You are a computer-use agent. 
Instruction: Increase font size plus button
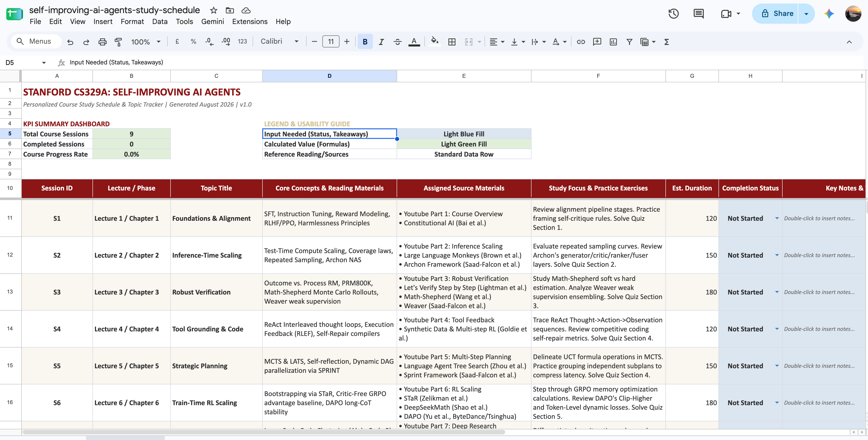point(347,42)
